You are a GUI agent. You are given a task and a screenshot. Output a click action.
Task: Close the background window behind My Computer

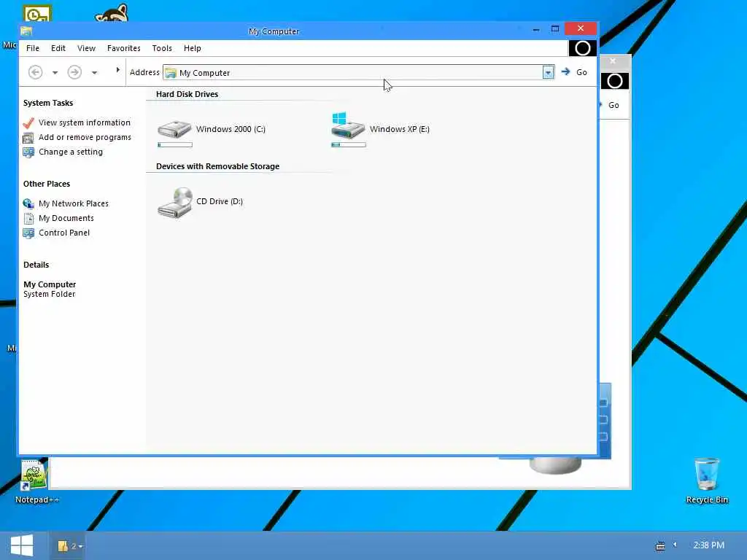(x=613, y=61)
